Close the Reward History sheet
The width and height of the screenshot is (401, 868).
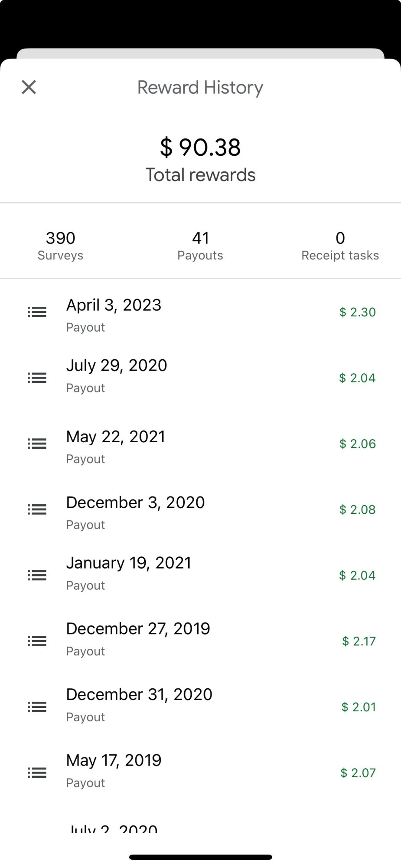click(29, 87)
